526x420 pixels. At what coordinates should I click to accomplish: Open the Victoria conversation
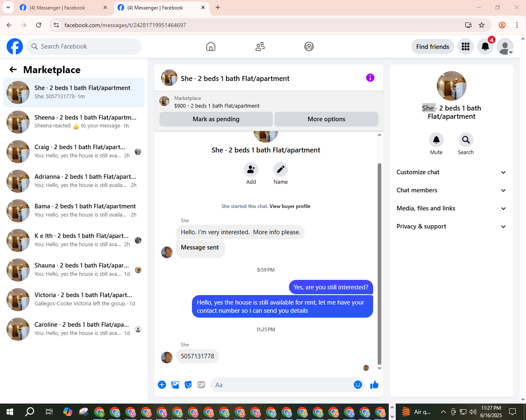point(74,300)
